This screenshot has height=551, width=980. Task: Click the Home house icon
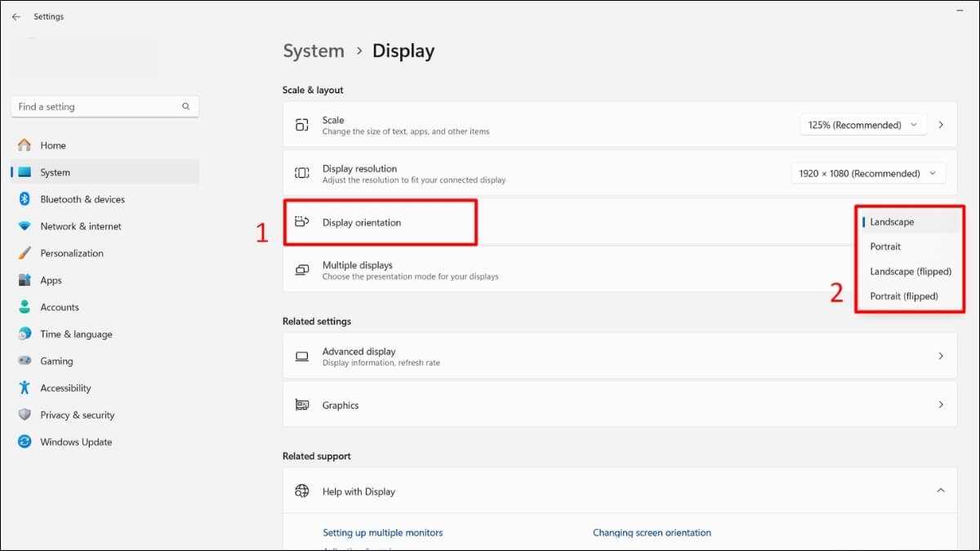24,145
